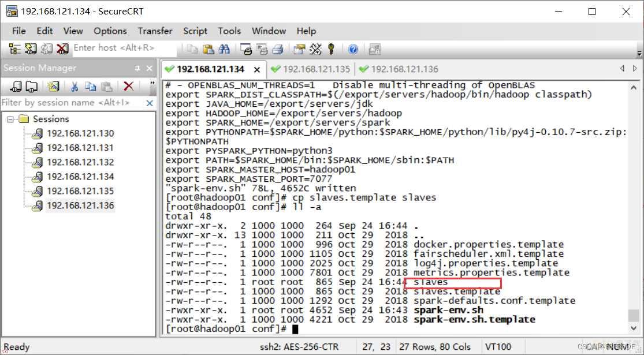The image size is (644, 355).
Task: Click the Print Screen toolbar icon
Action: (247, 50)
